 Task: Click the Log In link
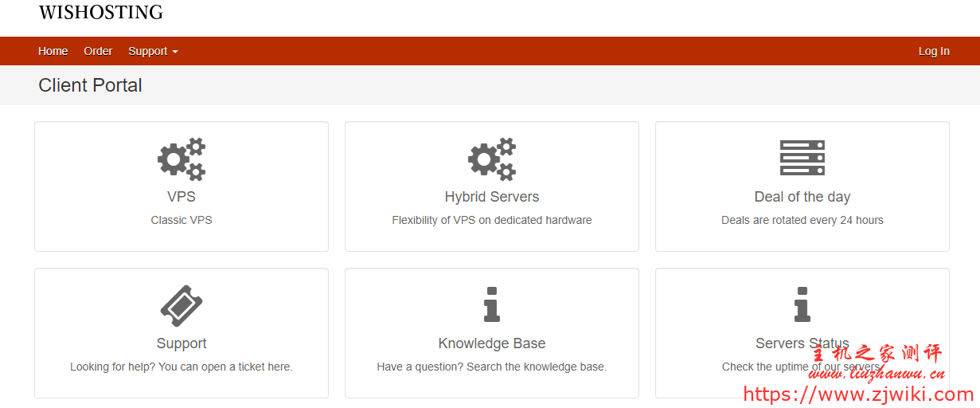(x=934, y=51)
